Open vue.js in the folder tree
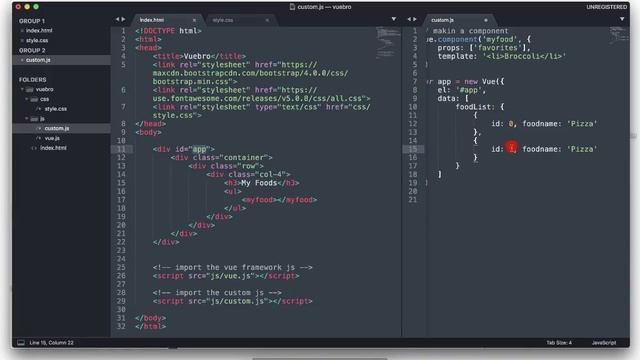This screenshot has height=360, width=640. click(x=52, y=138)
